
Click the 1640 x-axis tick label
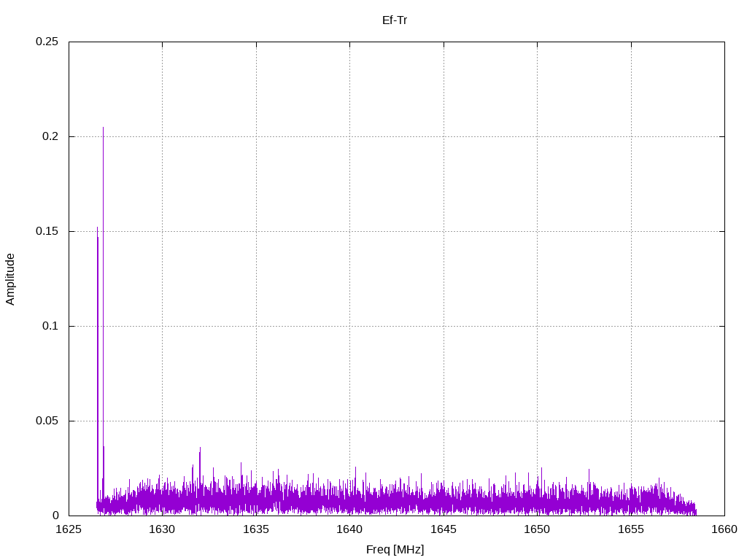(x=349, y=529)
